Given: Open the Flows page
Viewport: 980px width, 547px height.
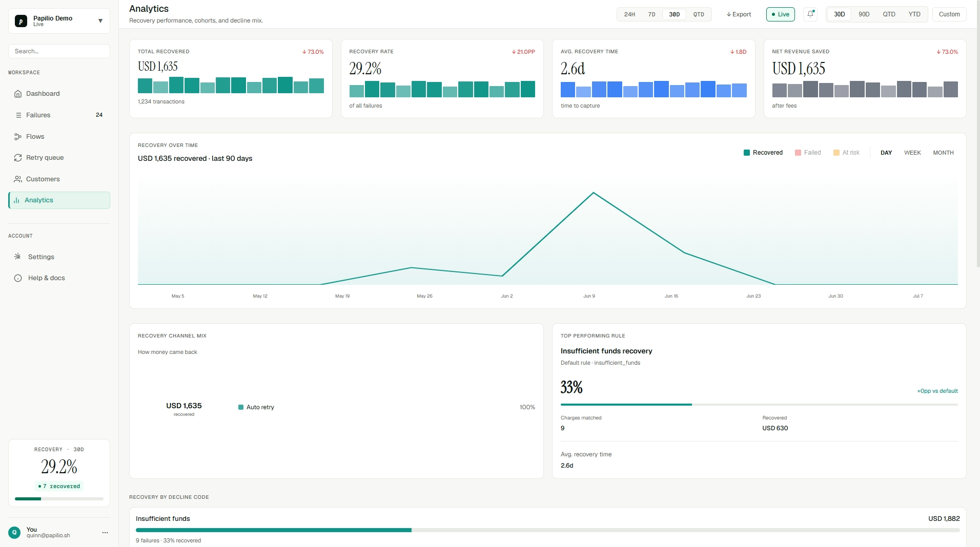Looking at the screenshot, I should [x=59, y=137].
